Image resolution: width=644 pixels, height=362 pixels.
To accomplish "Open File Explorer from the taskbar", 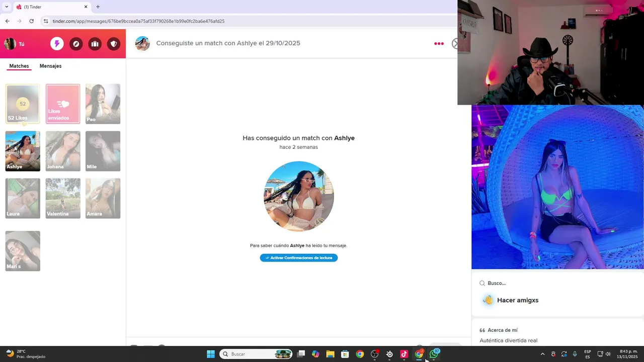I will (x=330, y=354).
